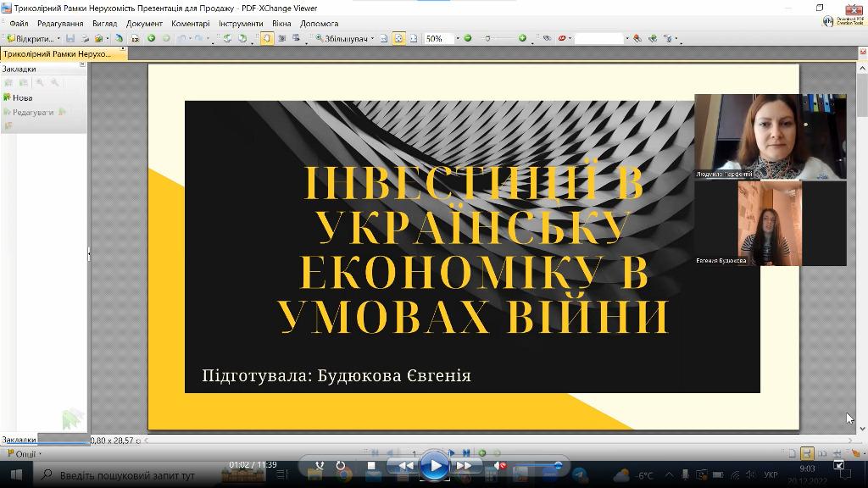The width and height of the screenshot is (868, 488).
Task: Toggle mute on the media player overlay
Action: coord(500,465)
